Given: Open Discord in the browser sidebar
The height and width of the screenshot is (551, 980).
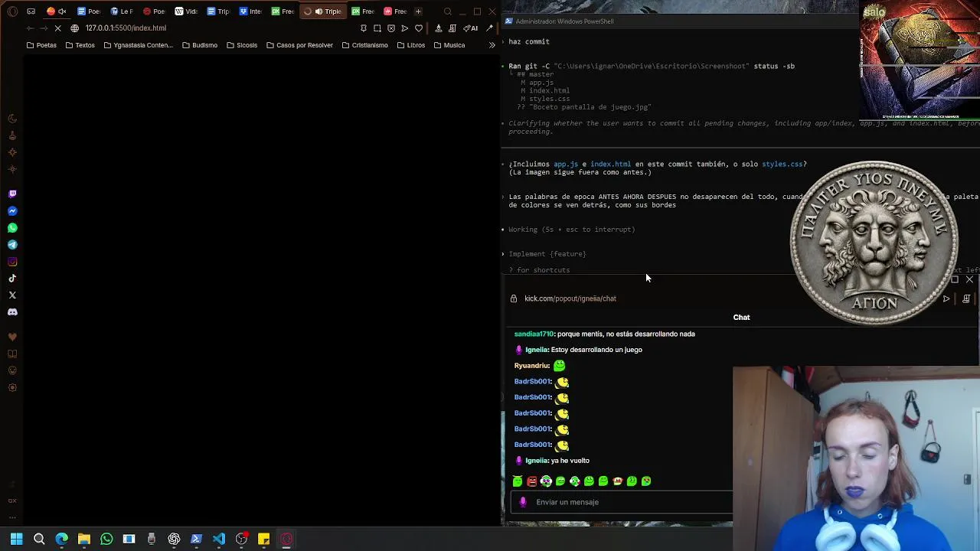Looking at the screenshot, I should (12, 312).
